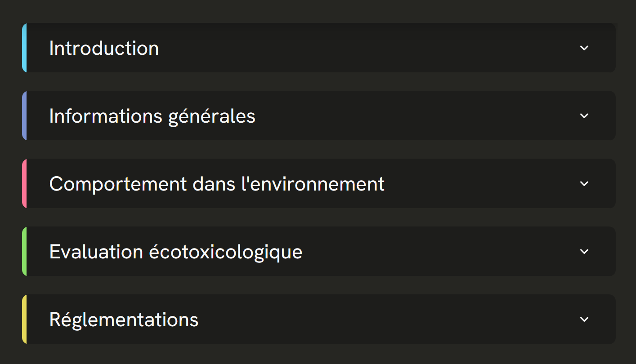Click the pink accent bar on Comportement
Screen dimensions: 636x364
point(25,183)
